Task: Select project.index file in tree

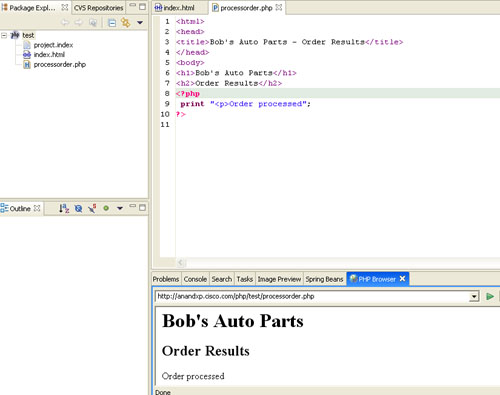Action: point(53,45)
